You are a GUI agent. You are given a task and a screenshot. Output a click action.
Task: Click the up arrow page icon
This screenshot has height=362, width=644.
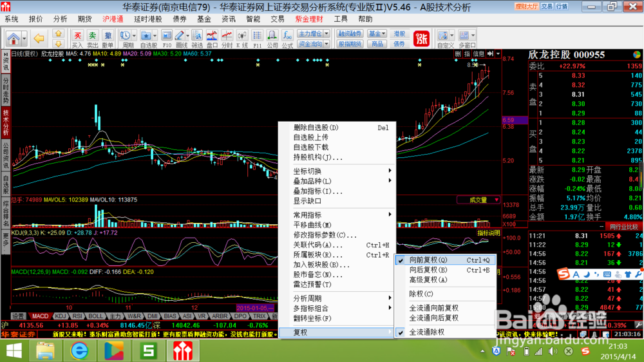(59, 33)
